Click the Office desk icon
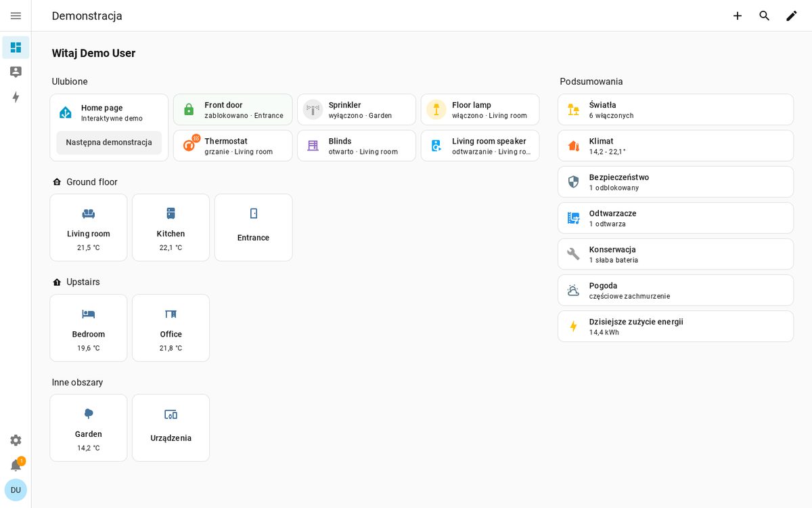Image resolution: width=812 pixels, height=508 pixels. (x=171, y=314)
